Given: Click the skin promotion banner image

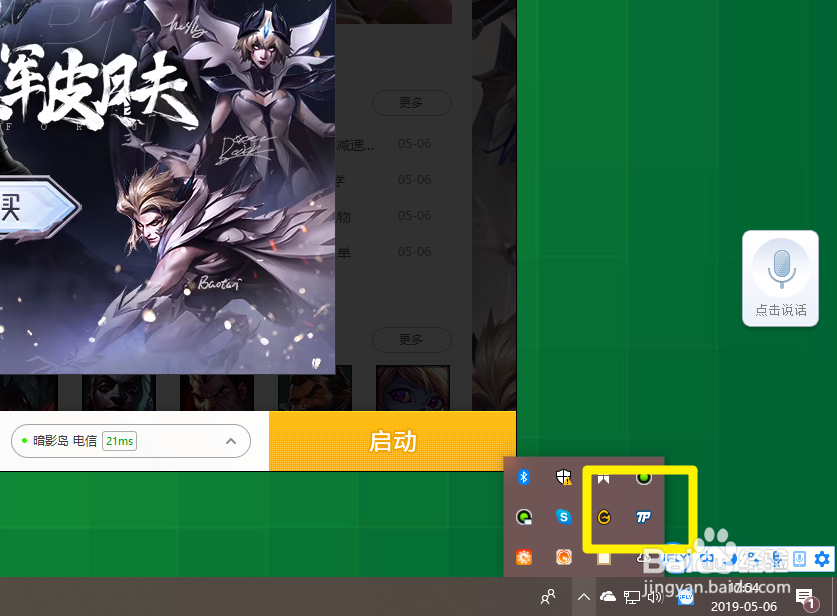Looking at the screenshot, I should coord(168,187).
